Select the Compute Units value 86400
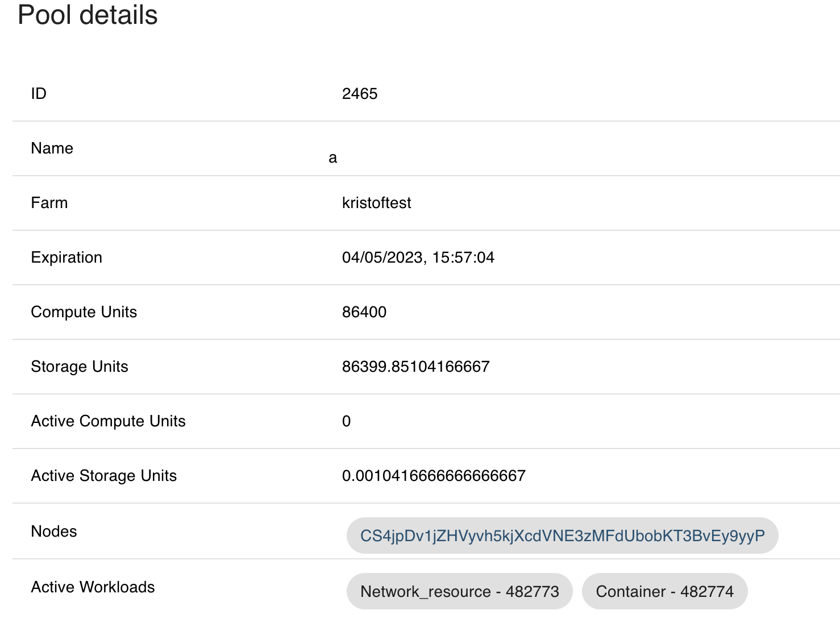840x631 pixels. coord(364,312)
